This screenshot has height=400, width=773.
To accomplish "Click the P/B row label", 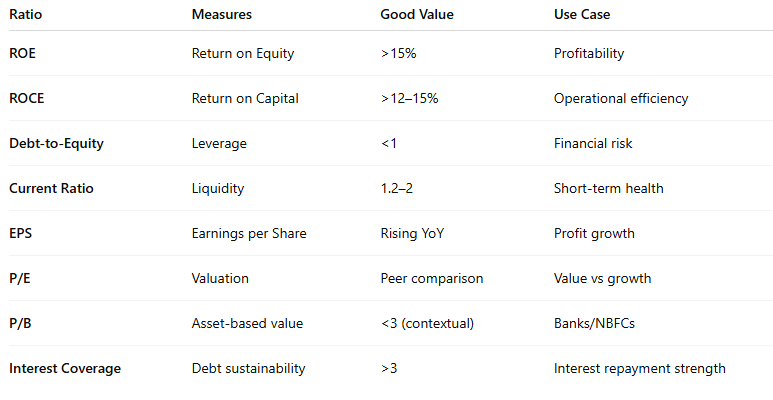I will coord(20,324).
